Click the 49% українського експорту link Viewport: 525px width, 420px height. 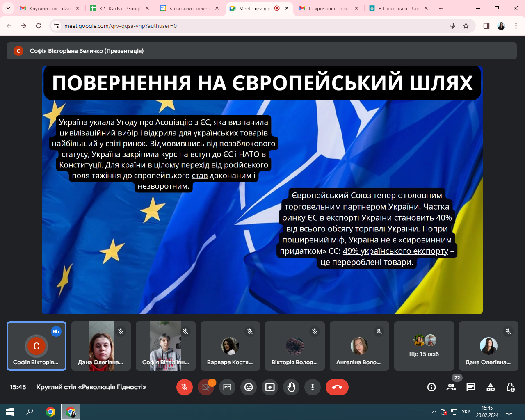[395, 251]
